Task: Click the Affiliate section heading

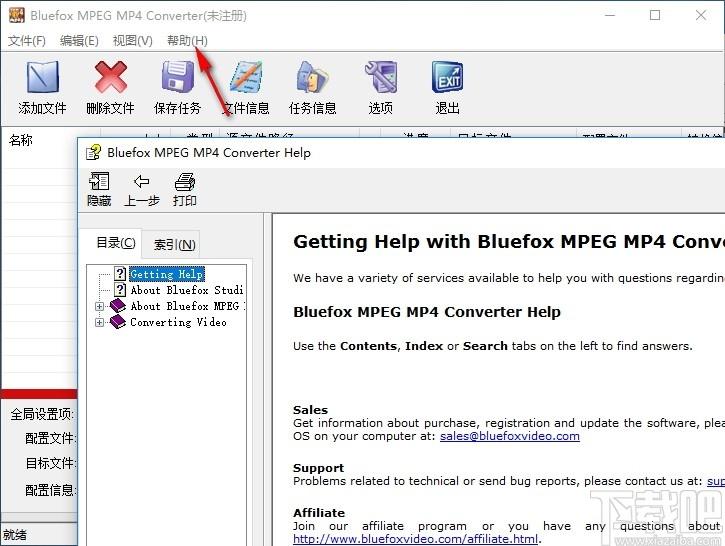Action: coord(319,513)
